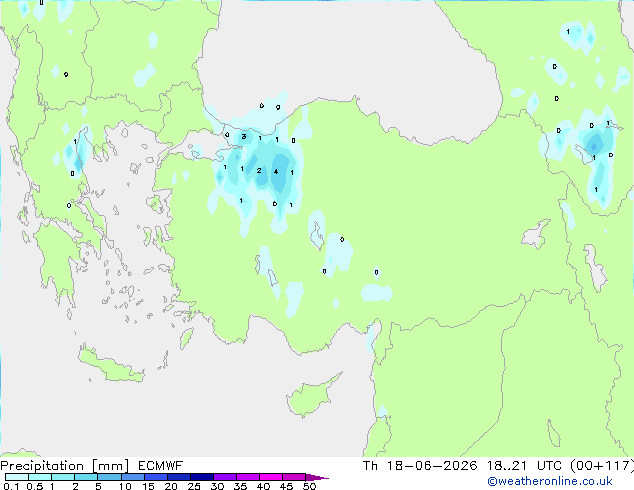Select the 0.5–1 mm legend color swatch
Screen dimensions: 634x490
point(40,477)
